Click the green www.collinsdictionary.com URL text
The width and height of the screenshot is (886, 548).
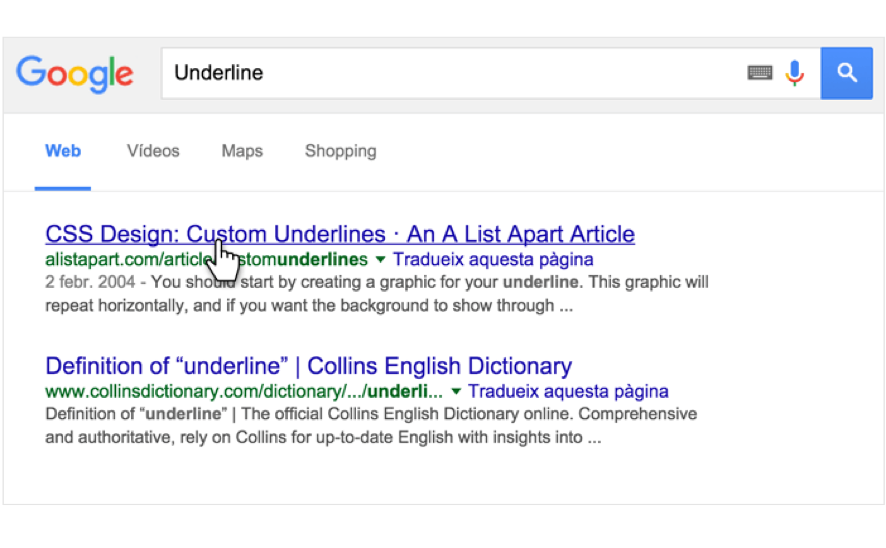(244, 391)
